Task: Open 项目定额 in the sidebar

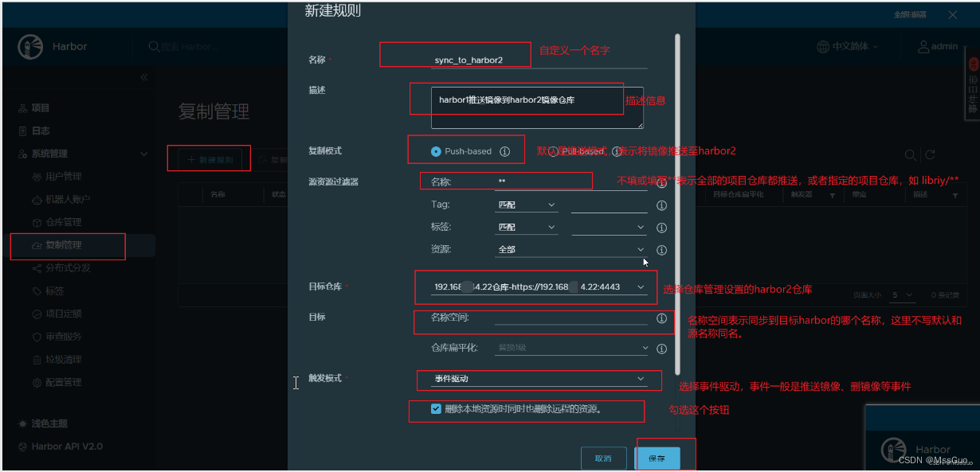Action: (63, 314)
